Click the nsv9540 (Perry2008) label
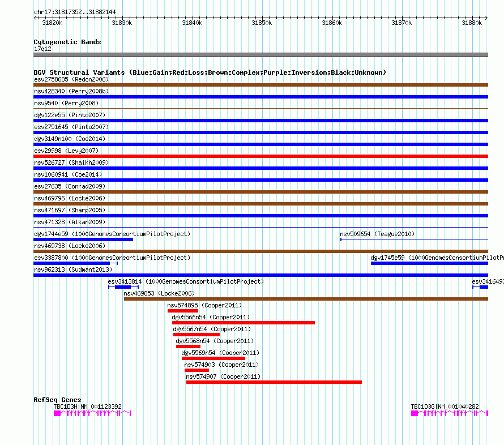Image resolution: width=504 pixels, height=445 pixels. tap(66, 103)
